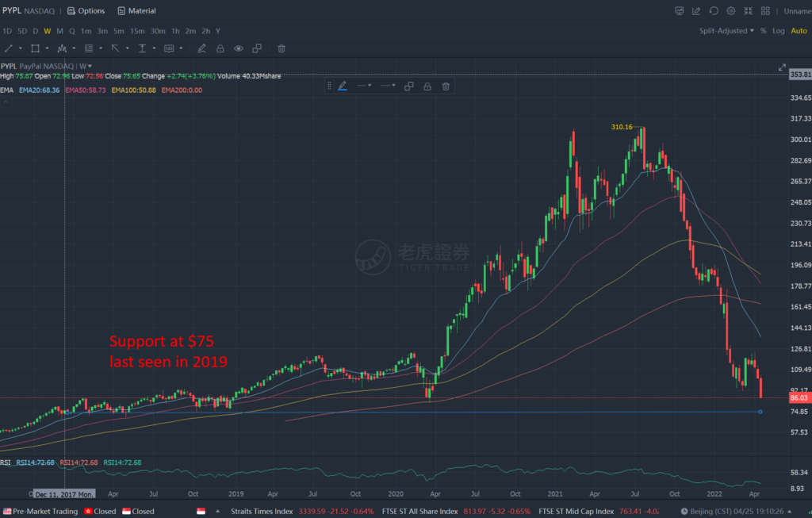Screen dimensions: 812x518
Task: Open the Options chain button
Action: (86, 11)
